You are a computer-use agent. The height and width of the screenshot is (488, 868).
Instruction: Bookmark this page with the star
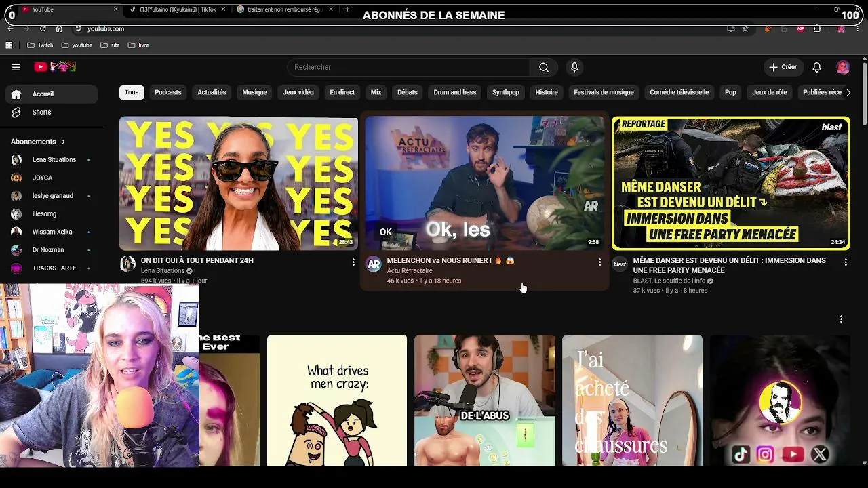point(745,28)
